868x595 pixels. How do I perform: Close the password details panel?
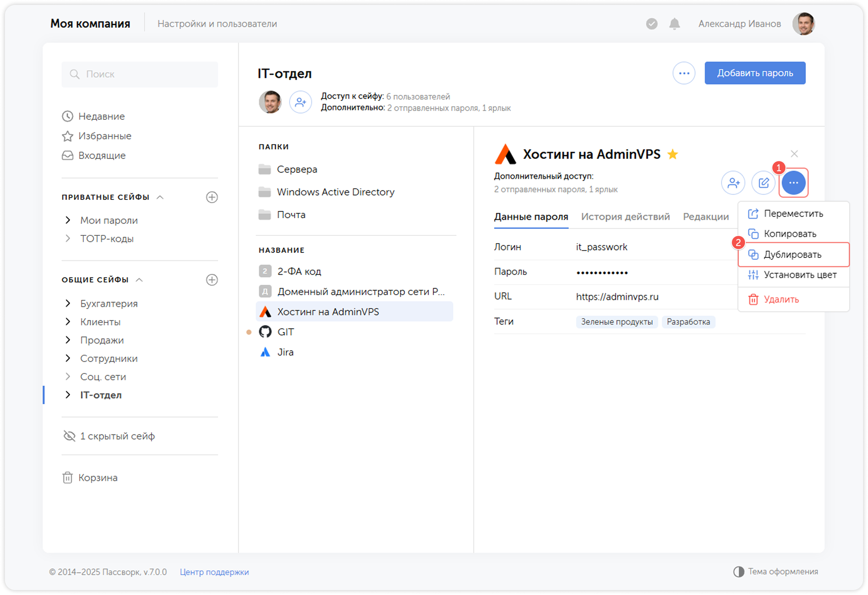coord(794,154)
